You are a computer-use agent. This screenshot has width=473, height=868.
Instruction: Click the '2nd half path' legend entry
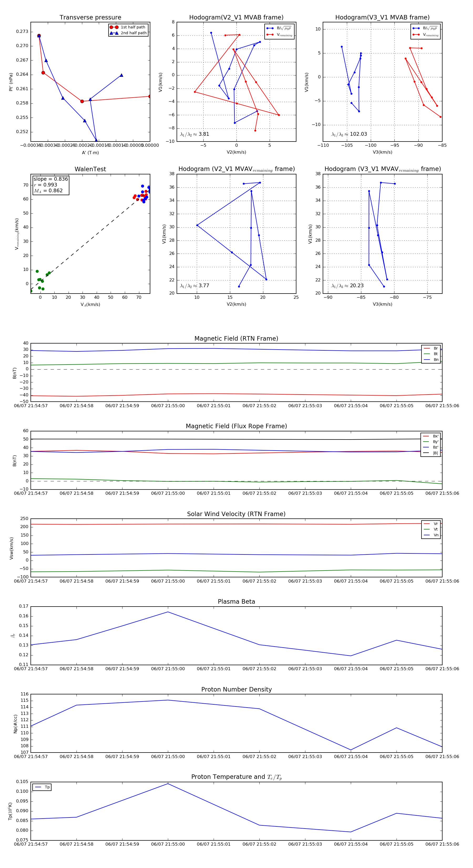tap(128, 33)
